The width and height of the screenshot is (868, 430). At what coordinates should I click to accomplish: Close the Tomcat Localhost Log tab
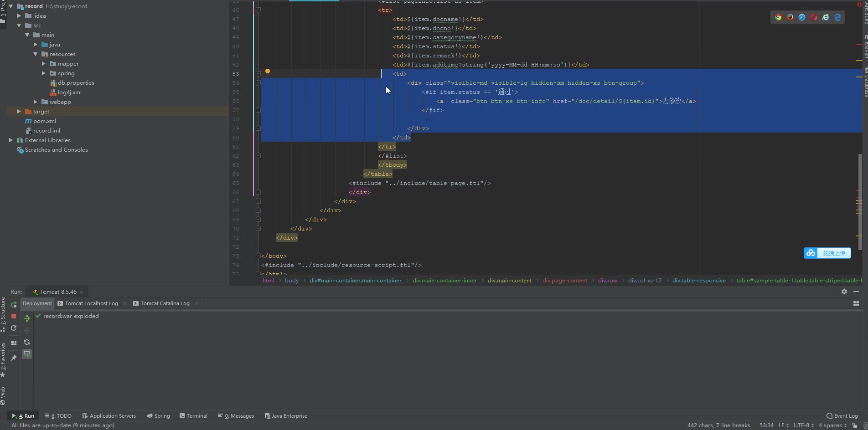coord(125,303)
